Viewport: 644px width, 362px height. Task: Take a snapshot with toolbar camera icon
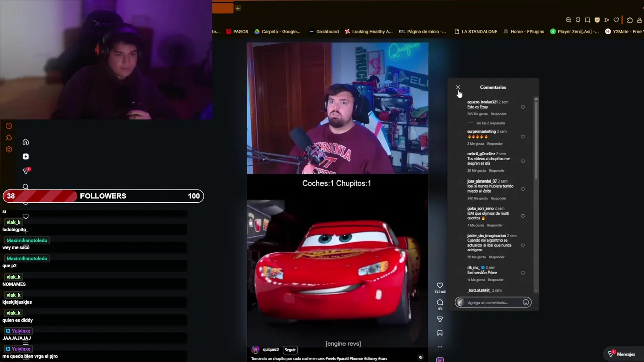[x=587, y=20]
